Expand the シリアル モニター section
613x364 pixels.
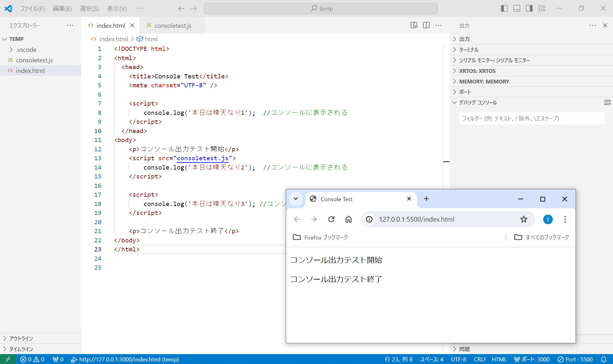click(x=531, y=60)
